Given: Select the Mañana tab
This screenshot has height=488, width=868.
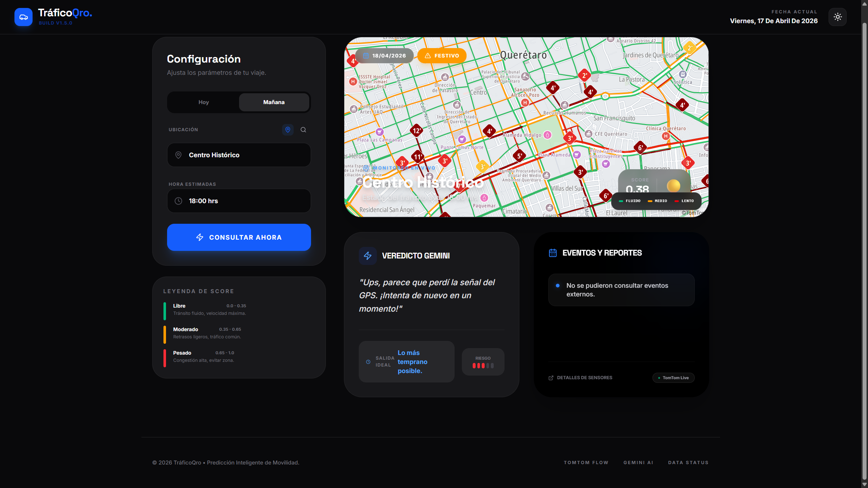Looking at the screenshot, I should coord(274,102).
